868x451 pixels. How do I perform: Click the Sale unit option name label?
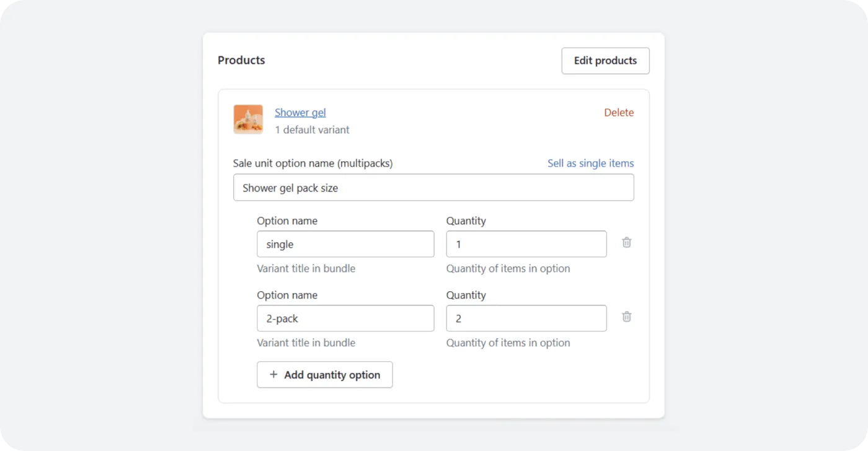(312, 164)
